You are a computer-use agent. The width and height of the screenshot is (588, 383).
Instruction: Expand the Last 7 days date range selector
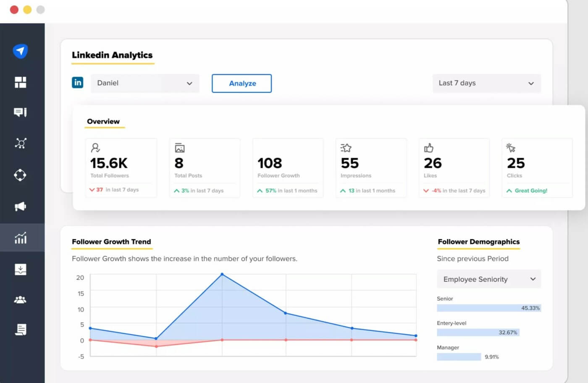click(x=486, y=83)
